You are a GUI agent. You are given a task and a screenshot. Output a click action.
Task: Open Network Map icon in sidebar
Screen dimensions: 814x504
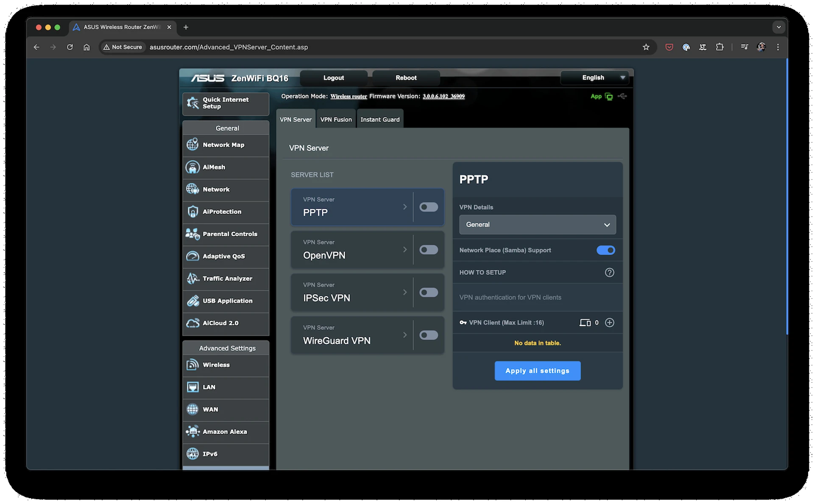pyautogui.click(x=192, y=145)
